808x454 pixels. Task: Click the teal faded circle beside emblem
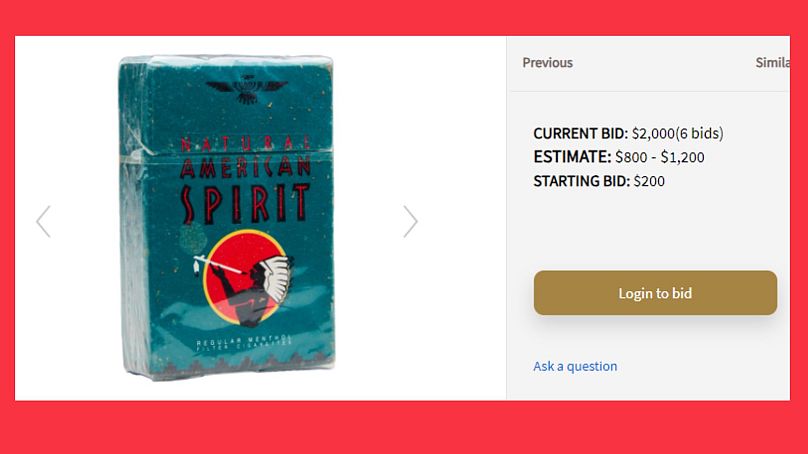(x=193, y=239)
